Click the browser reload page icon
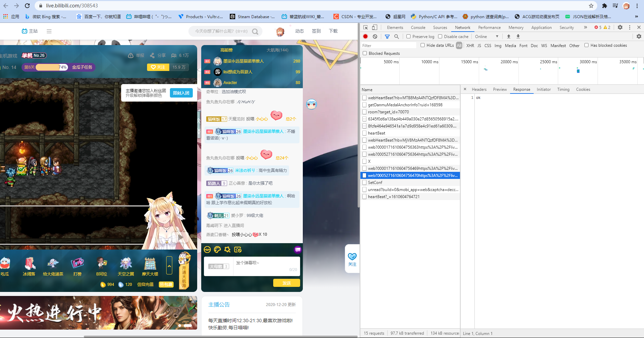Screen dimensions: 644x338 pyautogui.click(x=27, y=6)
